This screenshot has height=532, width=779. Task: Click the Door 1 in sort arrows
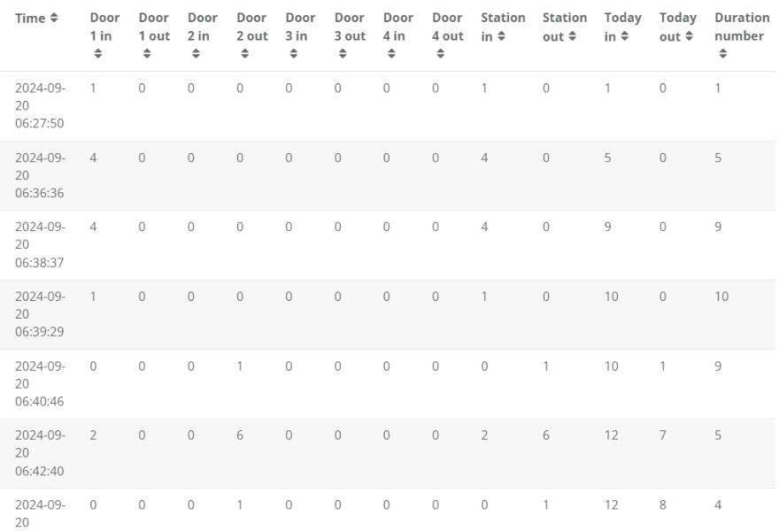coord(98,54)
